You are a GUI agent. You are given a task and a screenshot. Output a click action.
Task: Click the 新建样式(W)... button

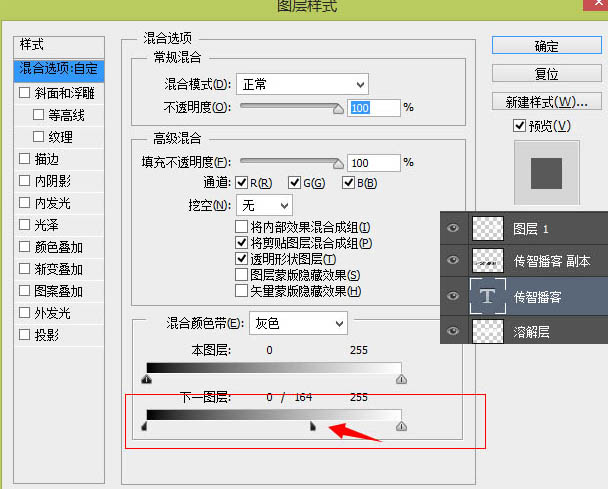[x=547, y=102]
